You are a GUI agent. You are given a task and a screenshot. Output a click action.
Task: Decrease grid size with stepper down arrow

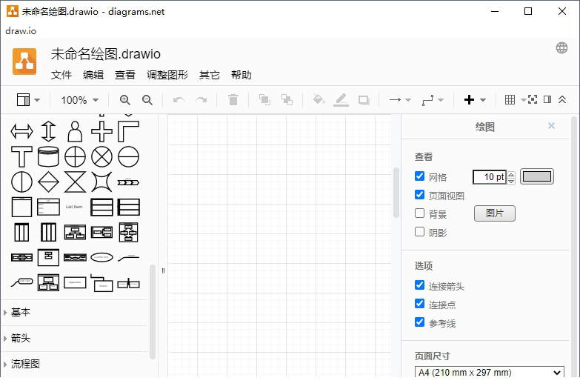tap(511, 181)
